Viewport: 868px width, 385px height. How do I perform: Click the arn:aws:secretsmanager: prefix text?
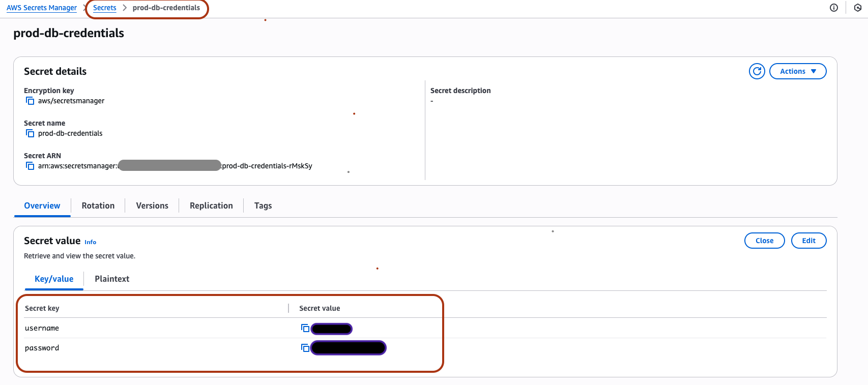(78, 166)
